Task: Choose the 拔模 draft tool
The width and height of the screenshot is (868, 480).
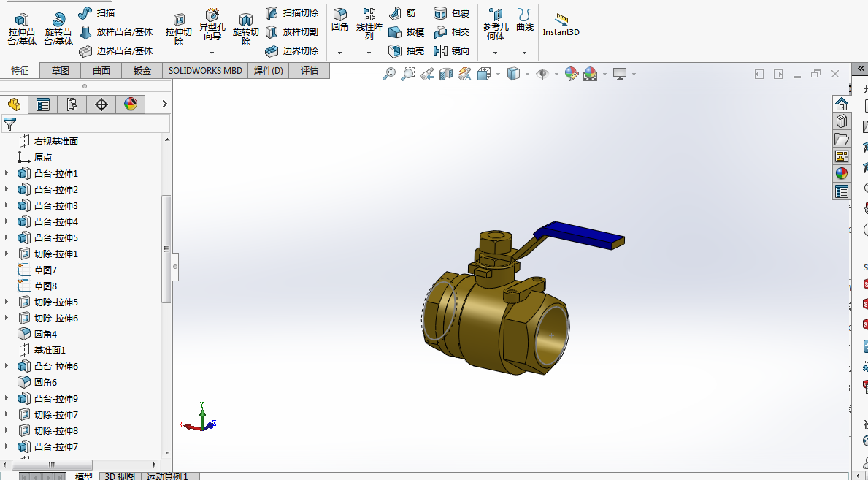Action: [407, 32]
